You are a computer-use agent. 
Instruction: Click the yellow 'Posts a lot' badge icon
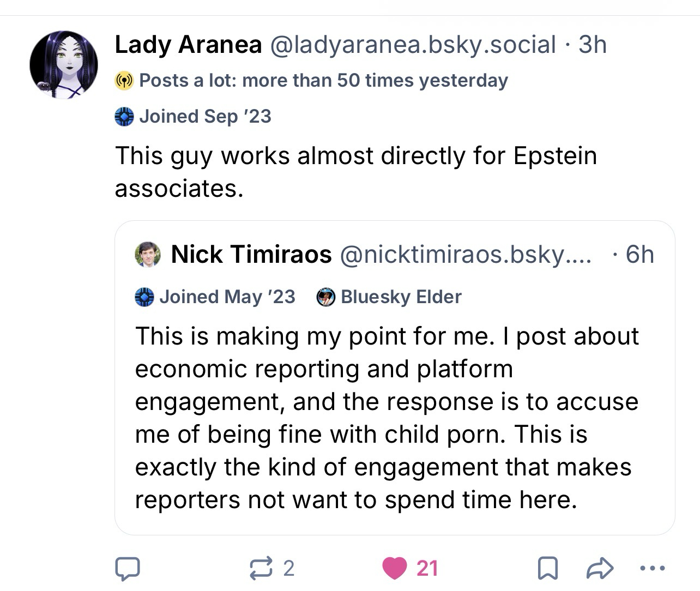point(124,81)
